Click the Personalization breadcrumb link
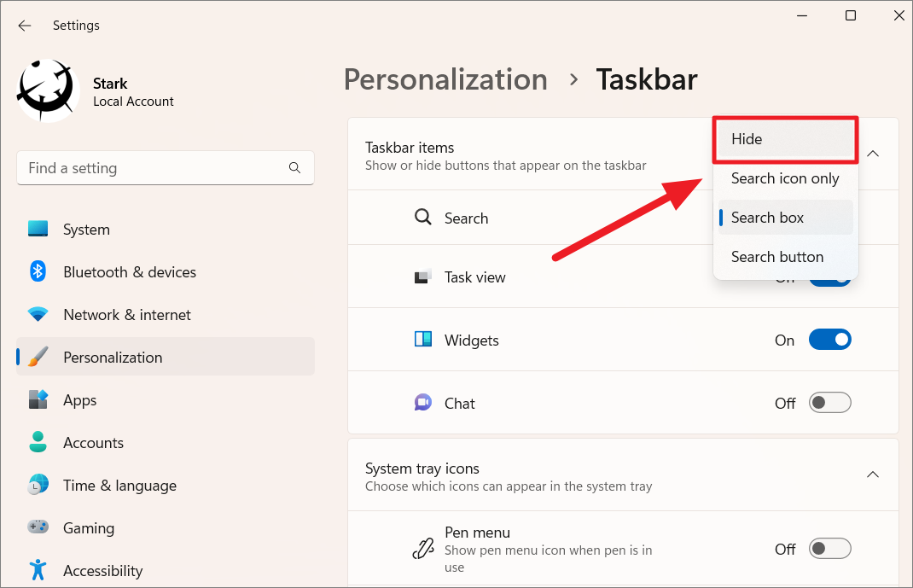This screenshot has height=588, width=913. (x=445, y=79)
